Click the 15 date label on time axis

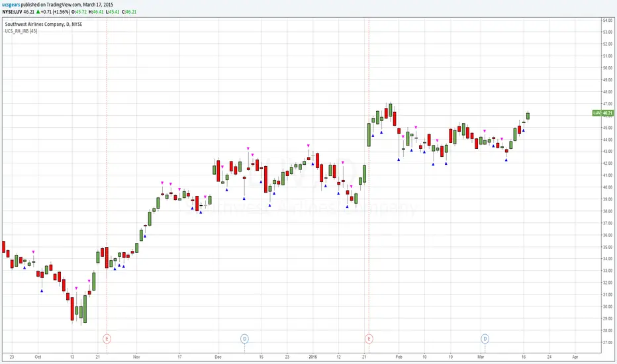pyautogui.click(x=261, y=357)
